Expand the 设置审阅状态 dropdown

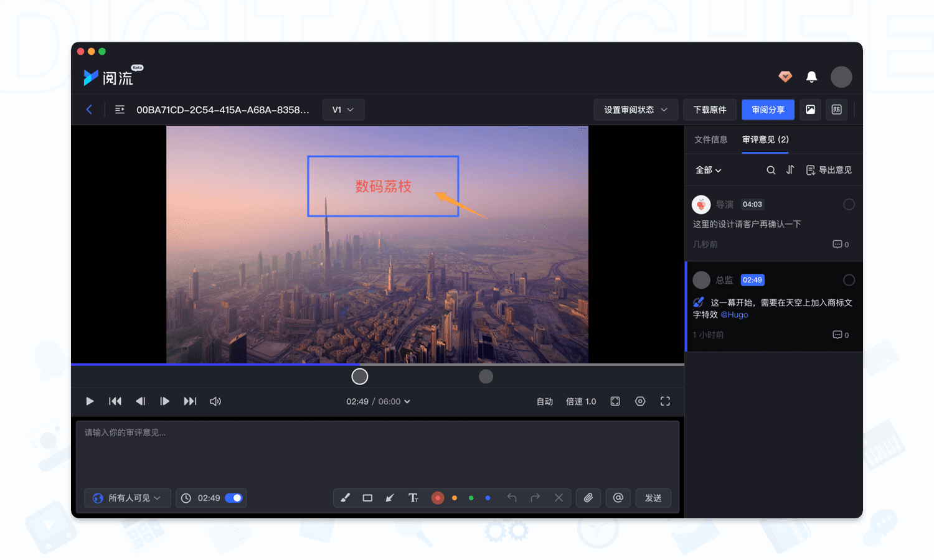(635, 110)
